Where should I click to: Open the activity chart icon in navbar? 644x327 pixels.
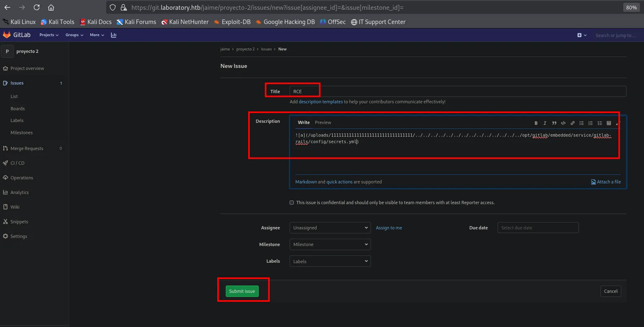tap(114, 35)
